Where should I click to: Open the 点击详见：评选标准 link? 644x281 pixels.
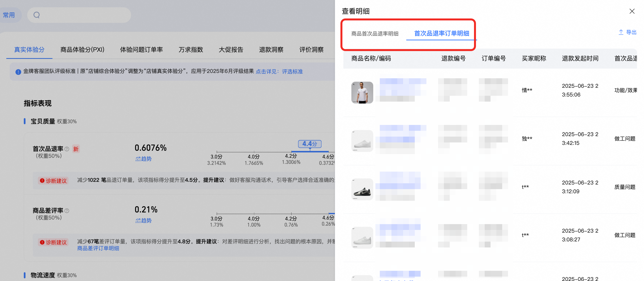tap(279, 71)
